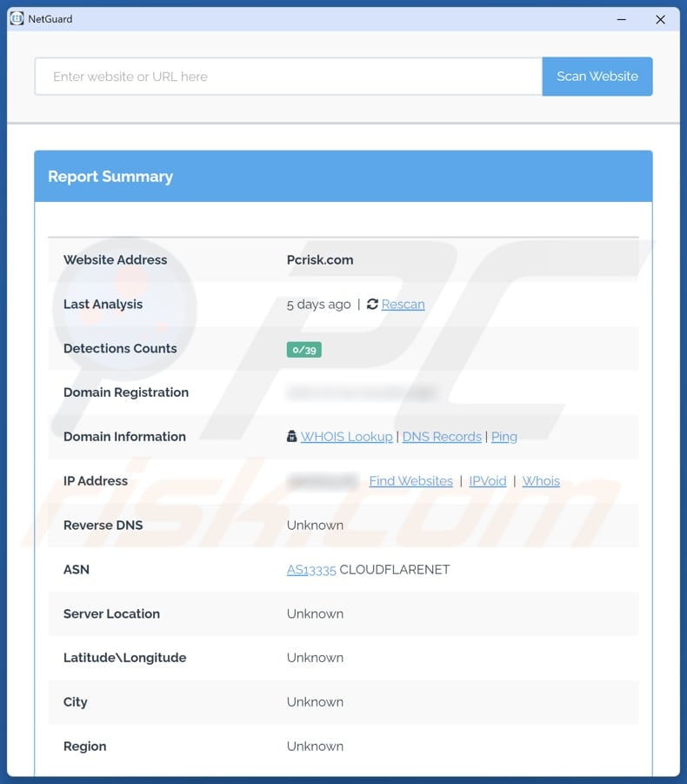The image size is (687, 784).
Task: Minimize the NetGuard window
Action: coord(622,19)
